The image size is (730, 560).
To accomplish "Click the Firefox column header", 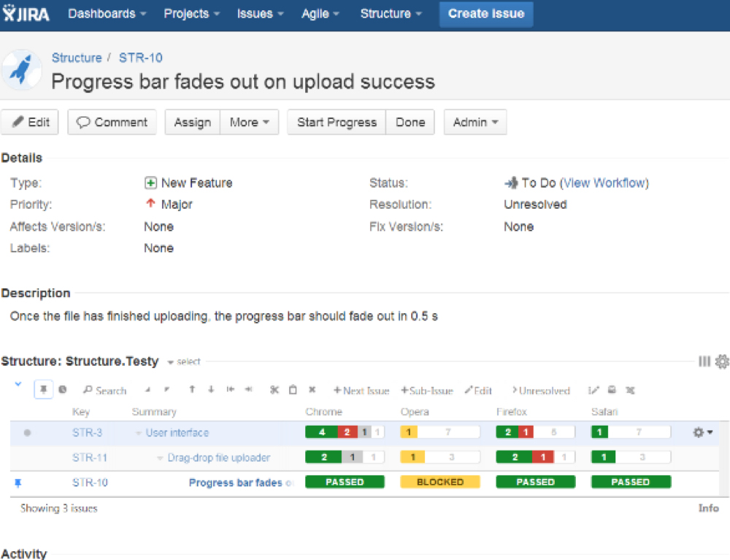I will tap(511, 412).
